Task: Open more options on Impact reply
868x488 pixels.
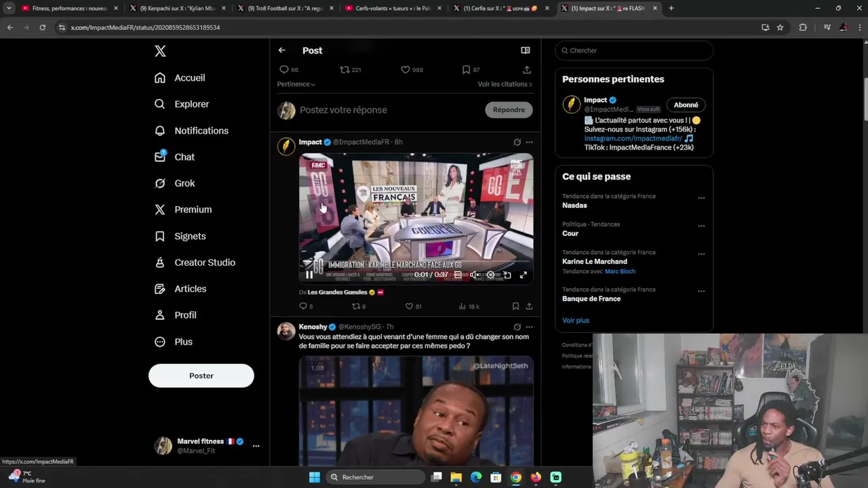Action: coord(529,142)
